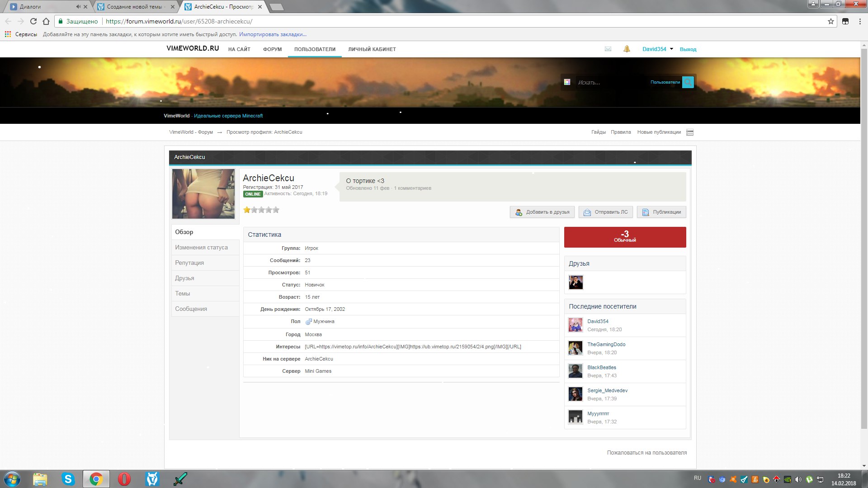This screenshot has width=868, height=488.
Task: Click the ArchieCekcu profile avatar
Action: [203, 194]
